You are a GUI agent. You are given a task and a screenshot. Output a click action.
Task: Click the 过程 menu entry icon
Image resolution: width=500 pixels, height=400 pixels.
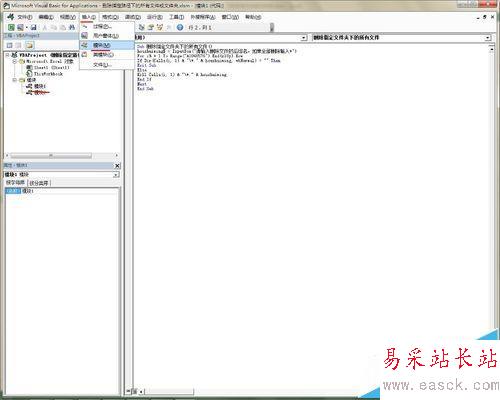(x=85, y=26)
